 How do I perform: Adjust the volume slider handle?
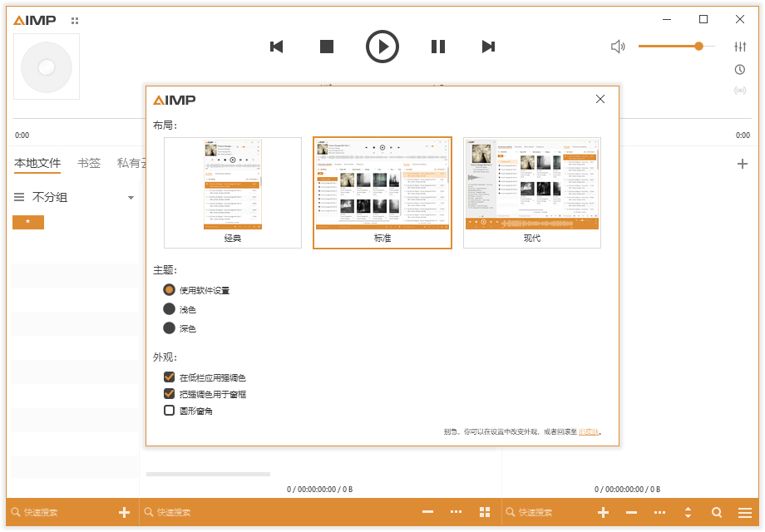pyautogui.click(x=698, y=47)
